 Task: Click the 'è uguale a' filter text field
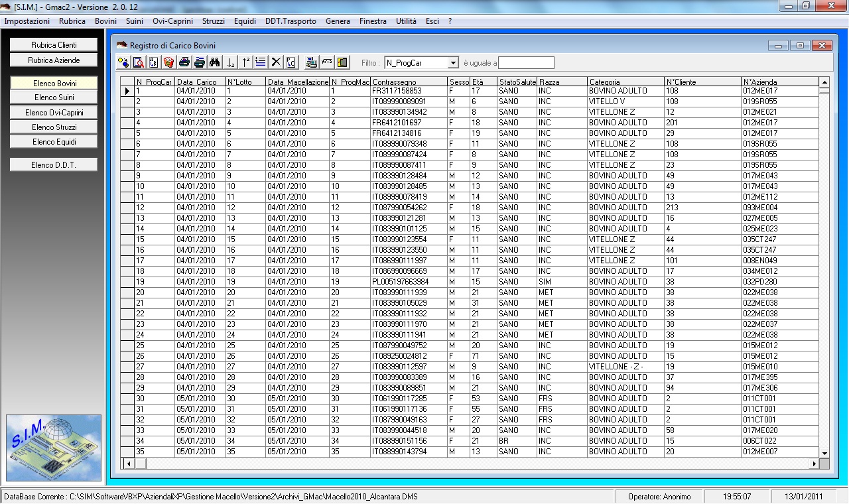tap(526, 63)
